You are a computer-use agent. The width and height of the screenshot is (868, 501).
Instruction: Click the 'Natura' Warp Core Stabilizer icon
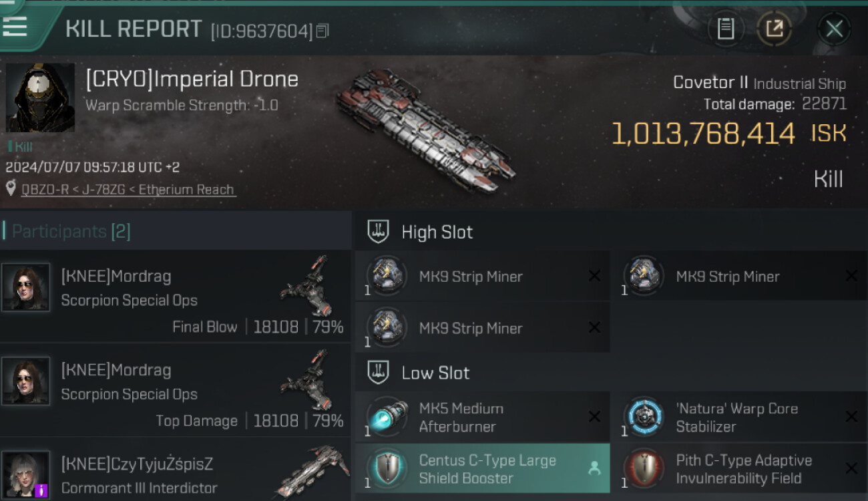tap(644, 417)
